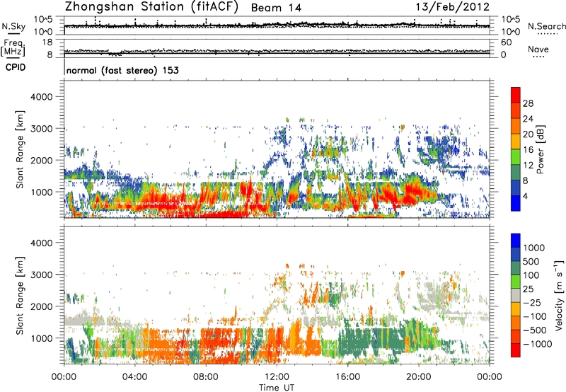The width and height of the screenshot is (566, 392).
Task: Click the "N.Search" legend label
Action: click(546, 26)
